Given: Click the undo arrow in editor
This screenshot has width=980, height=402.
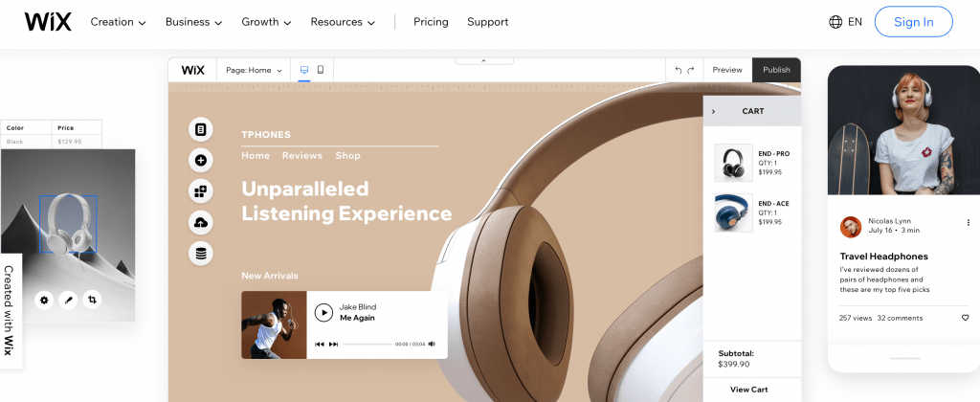Looking at the screenshot, I should [679, 70].
